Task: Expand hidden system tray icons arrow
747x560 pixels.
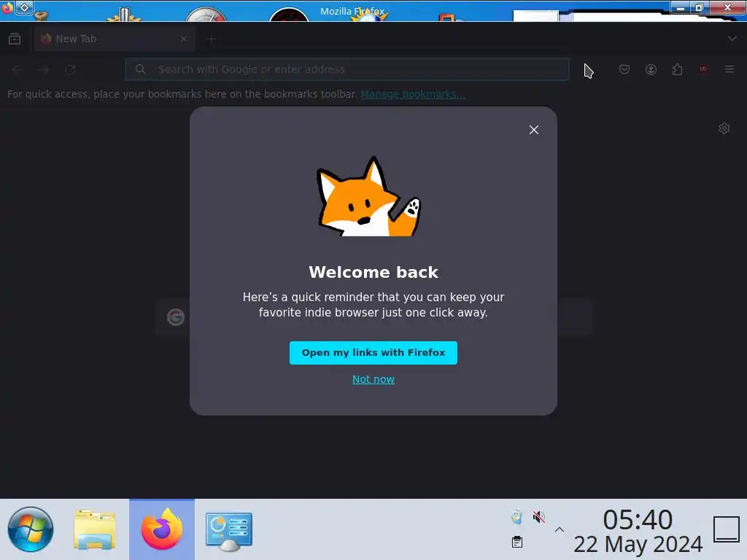Action: click(x=560, y=529)
